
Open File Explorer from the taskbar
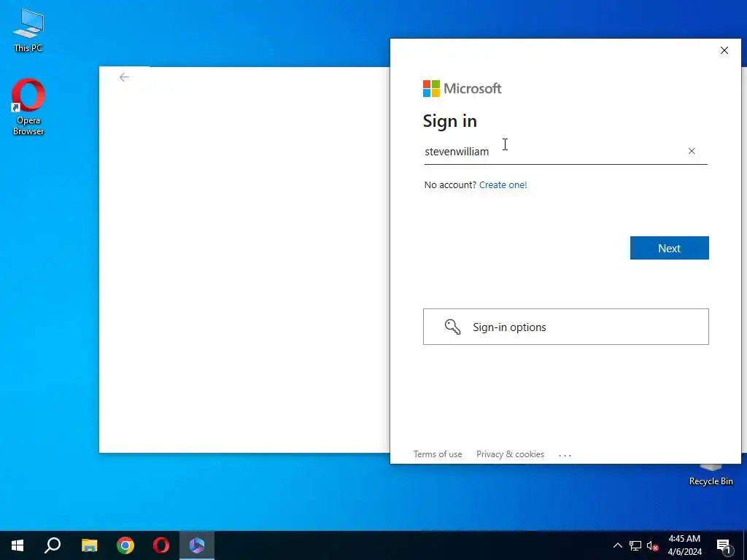click(89, 545)
